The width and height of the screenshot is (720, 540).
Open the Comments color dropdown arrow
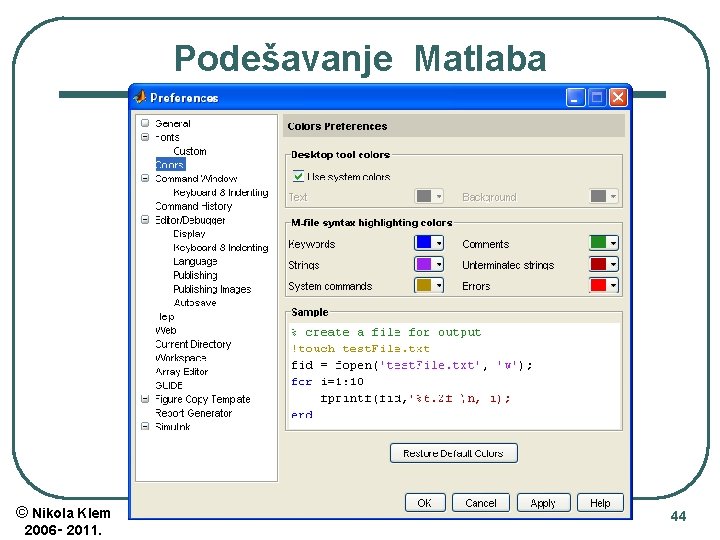(613, 243)
